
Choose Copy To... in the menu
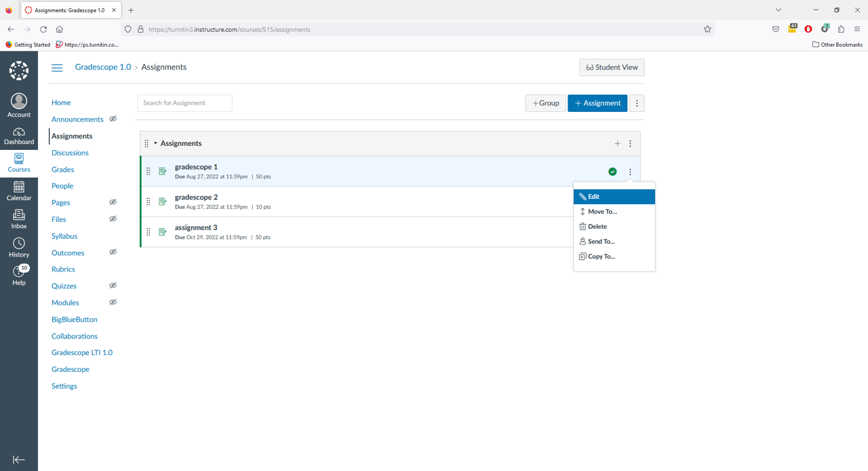tap(614, 257)
